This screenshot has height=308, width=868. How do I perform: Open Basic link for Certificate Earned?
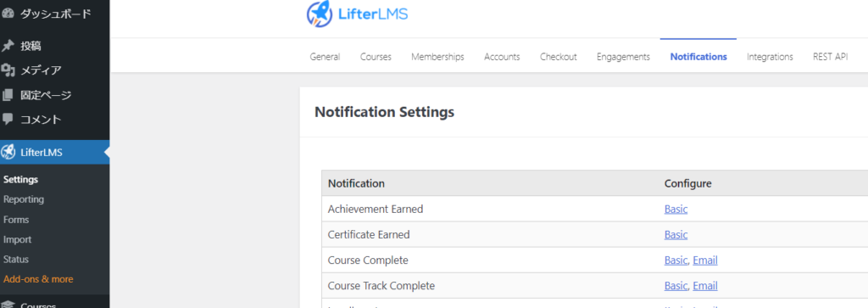click(676, 235)
